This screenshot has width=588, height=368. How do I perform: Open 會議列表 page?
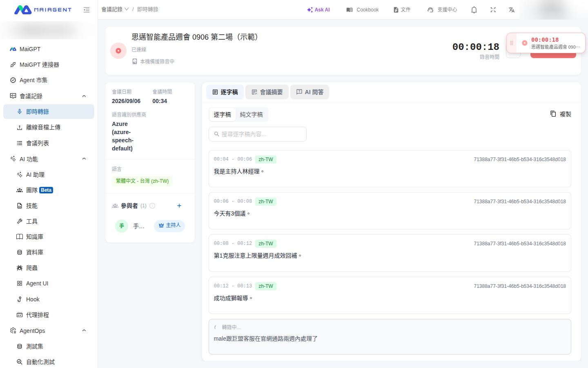(x=49, y=143)
